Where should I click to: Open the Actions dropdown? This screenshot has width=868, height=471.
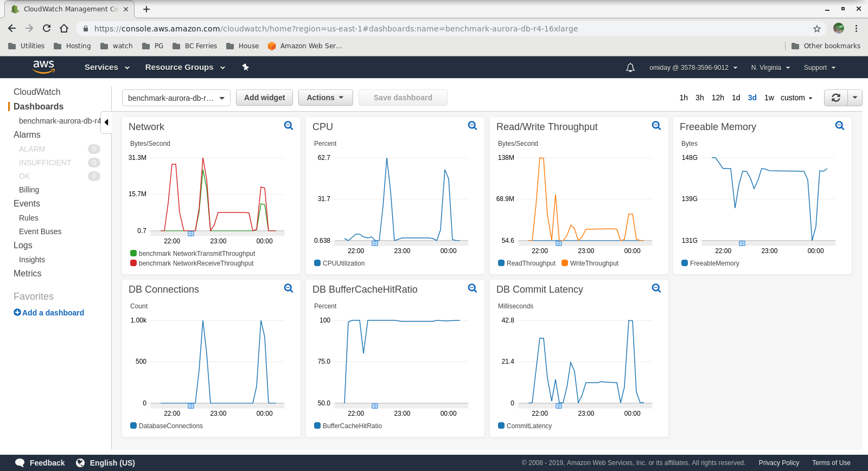pos(325,98)
